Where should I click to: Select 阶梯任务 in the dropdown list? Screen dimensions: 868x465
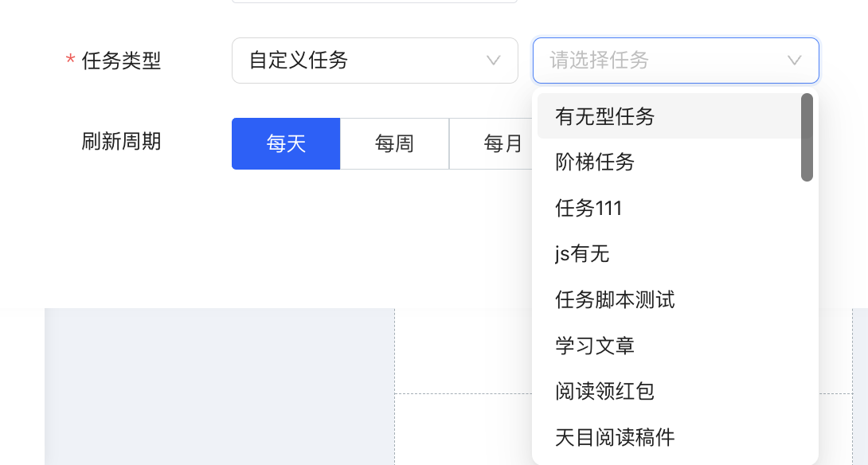pos(595,162)
